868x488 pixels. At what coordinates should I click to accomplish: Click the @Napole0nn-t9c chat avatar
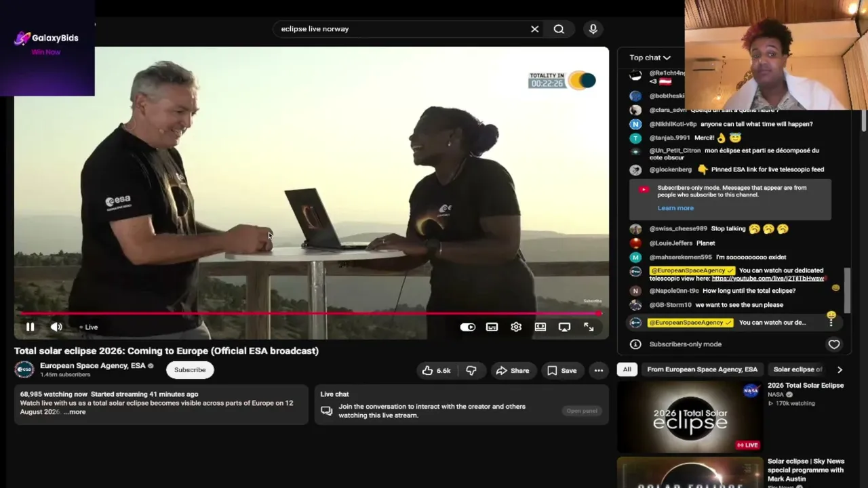[x=635, y=291]
